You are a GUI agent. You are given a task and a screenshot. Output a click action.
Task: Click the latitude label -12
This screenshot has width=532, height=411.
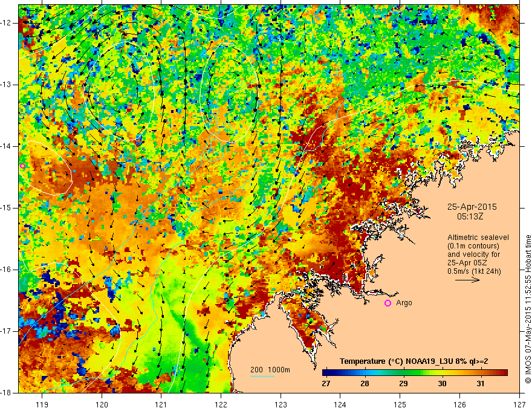(x=6, y=23)
